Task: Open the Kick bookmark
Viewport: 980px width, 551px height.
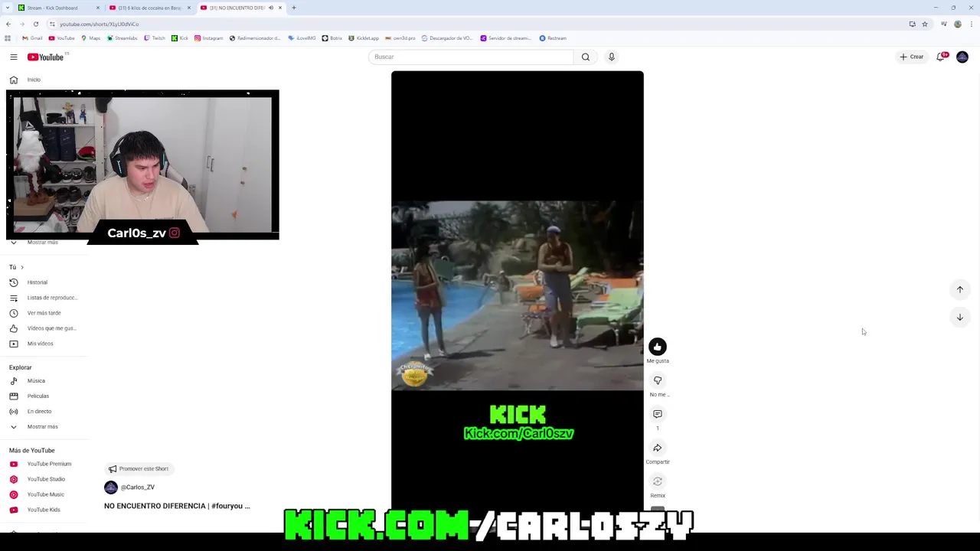Action: 180,38
